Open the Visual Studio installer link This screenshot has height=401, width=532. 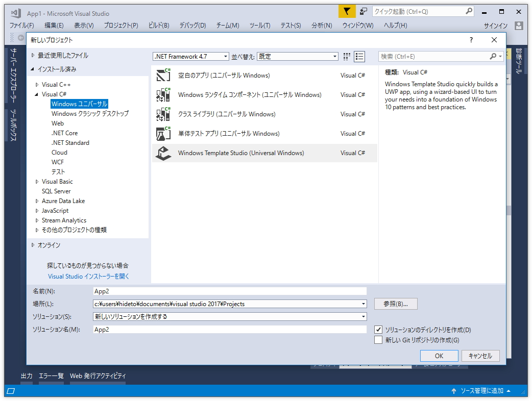88,276
